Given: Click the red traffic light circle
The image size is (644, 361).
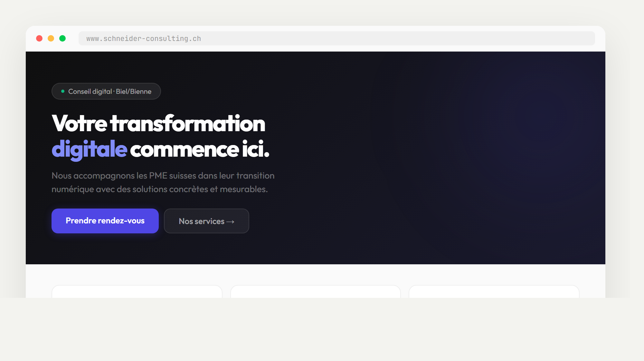Looking at the screenshot, I should (39, 38).
